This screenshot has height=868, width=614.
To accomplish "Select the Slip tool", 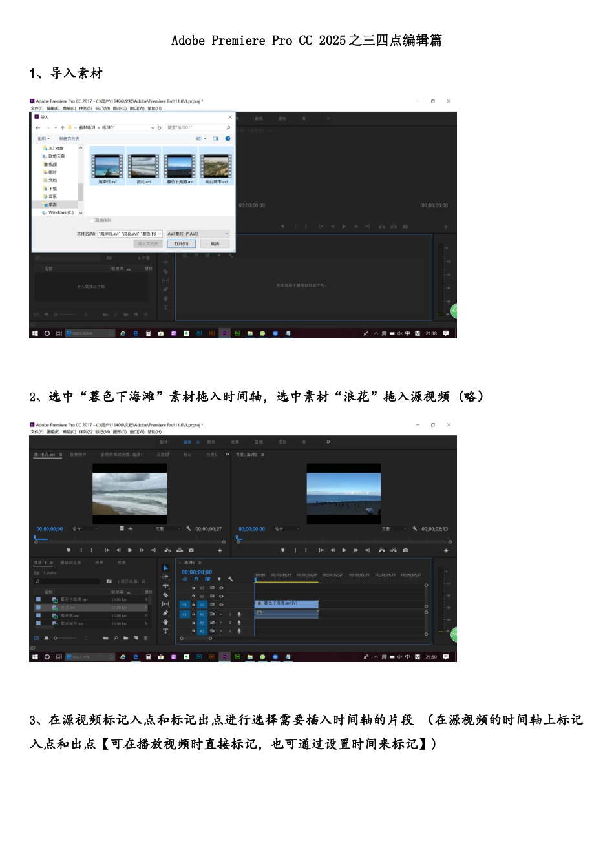I will [165, 604].
